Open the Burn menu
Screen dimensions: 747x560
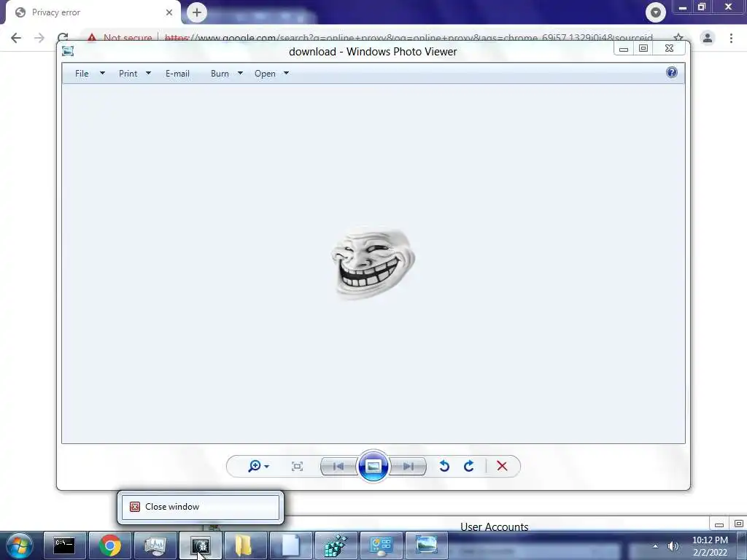[x=220, y=74]
